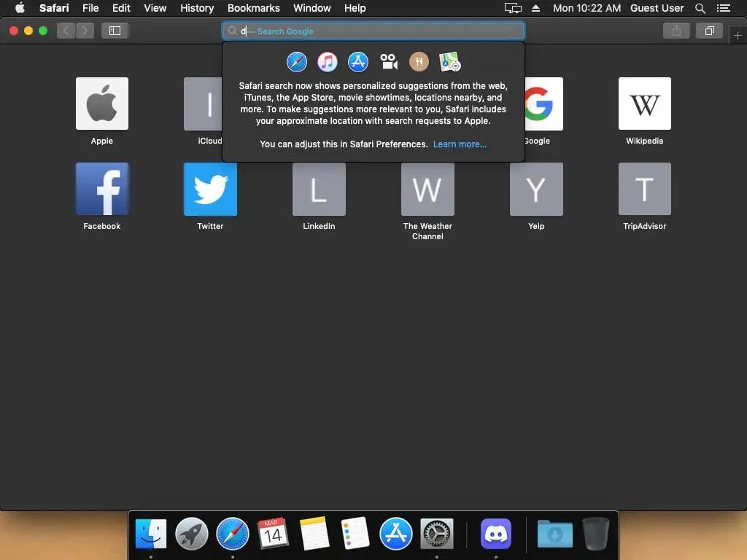747x560 pixels.
Task: Open the Window menu
Action: 311,8
